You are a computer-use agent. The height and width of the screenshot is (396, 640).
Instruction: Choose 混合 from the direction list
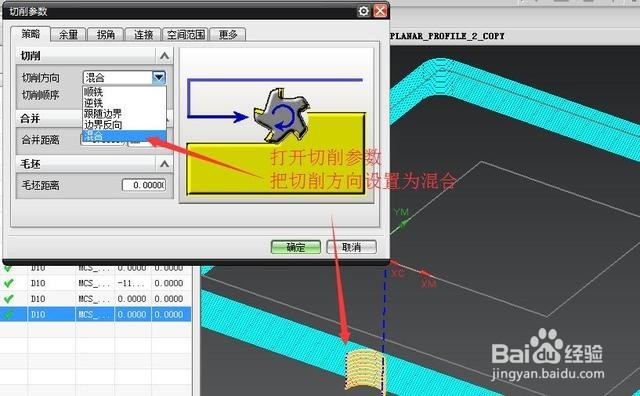(124, 136)
